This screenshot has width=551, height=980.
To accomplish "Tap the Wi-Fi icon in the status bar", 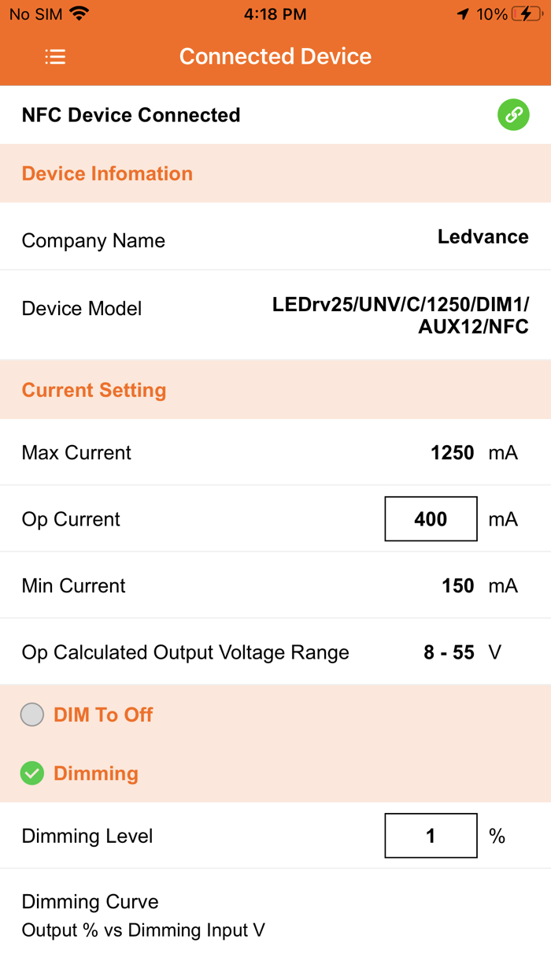I will pos(77,13).
